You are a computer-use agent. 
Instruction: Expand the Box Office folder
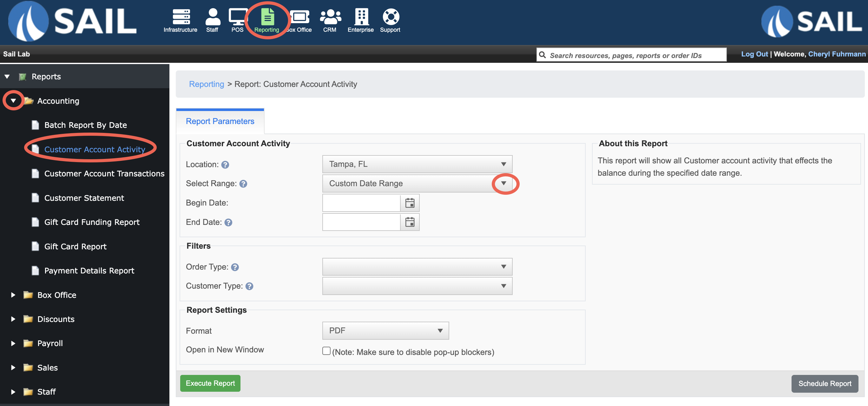pos(13,295)
